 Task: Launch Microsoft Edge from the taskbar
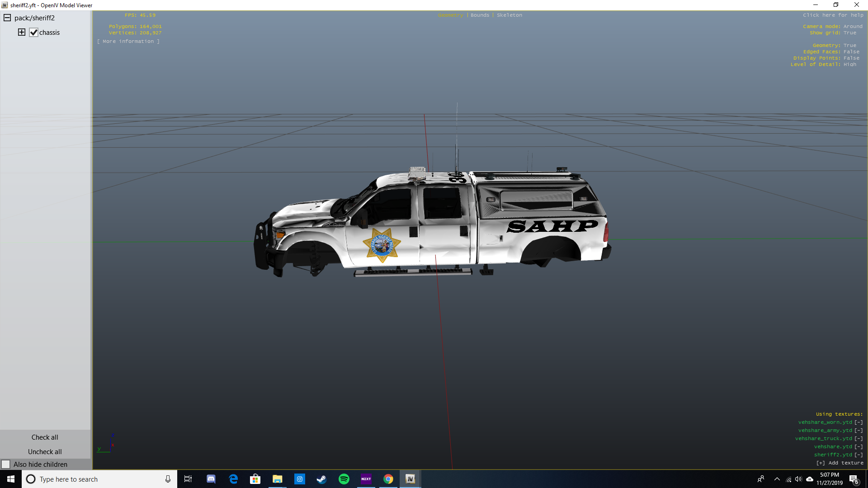pyautogui.click(x=233, y=479)
